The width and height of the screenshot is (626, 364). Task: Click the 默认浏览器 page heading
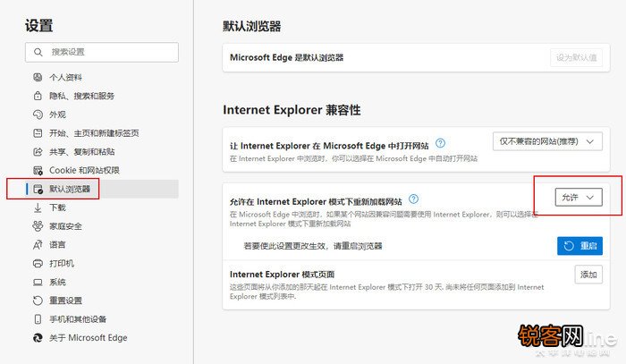252,26
